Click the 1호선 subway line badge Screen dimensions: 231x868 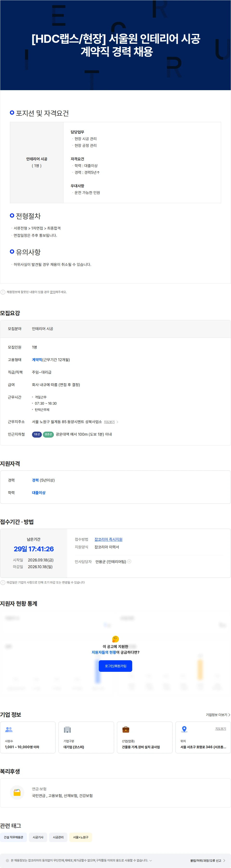click(37, 434)
